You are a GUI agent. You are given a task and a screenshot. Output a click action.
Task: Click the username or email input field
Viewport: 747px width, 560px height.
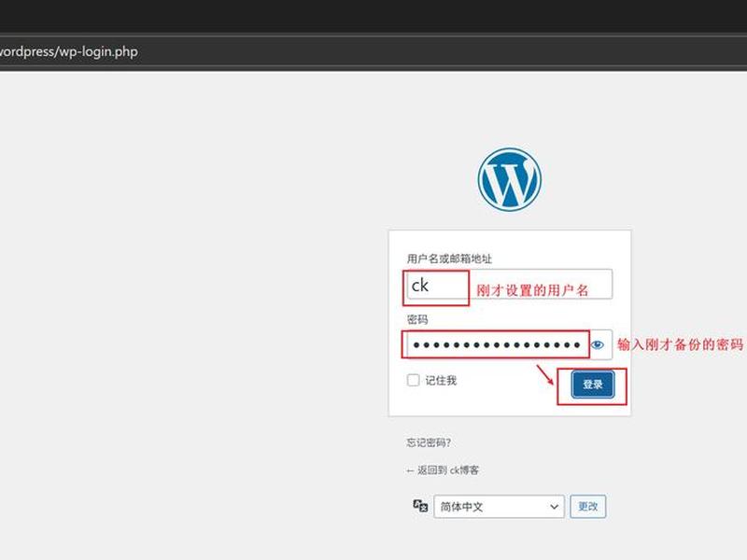coord(509,285)
